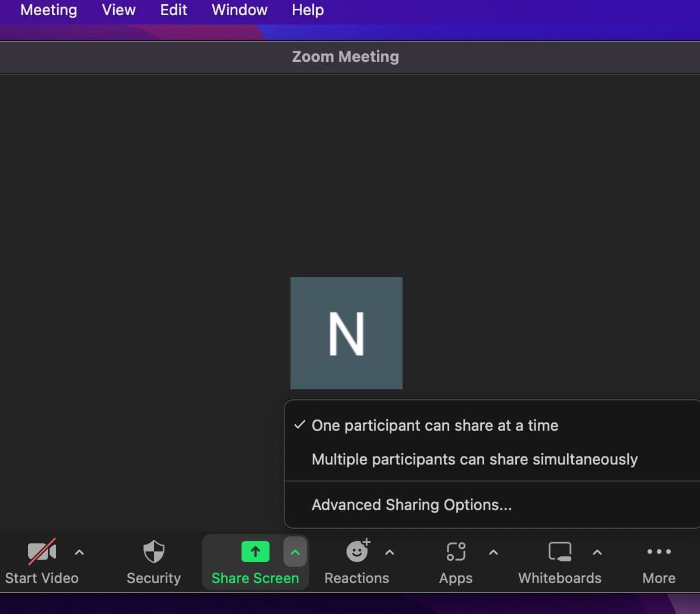Screen dimensions: 700x614
Task: Click the Whiteboards label text
Action: click(x=560, y=578)
